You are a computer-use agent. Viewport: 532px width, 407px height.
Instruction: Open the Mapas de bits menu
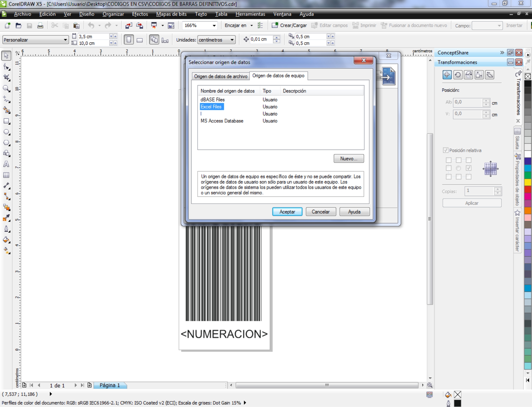coord(171,14)
